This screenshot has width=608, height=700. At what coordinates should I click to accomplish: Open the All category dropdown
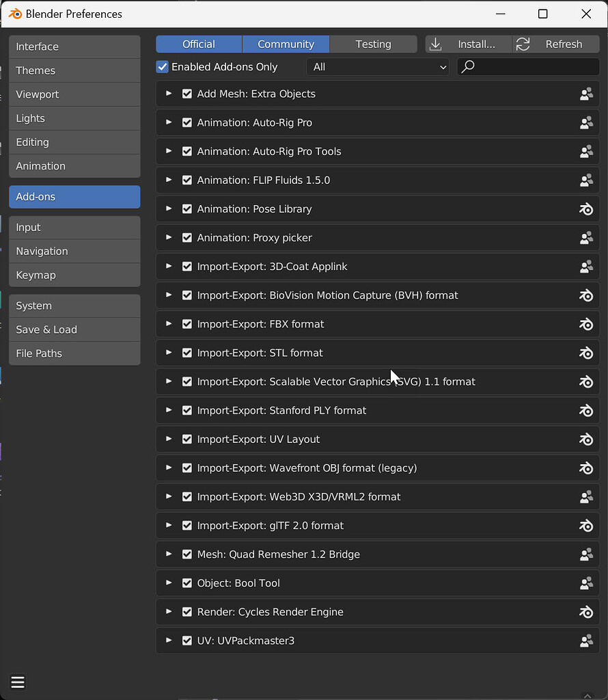click(x=378, y=66)
